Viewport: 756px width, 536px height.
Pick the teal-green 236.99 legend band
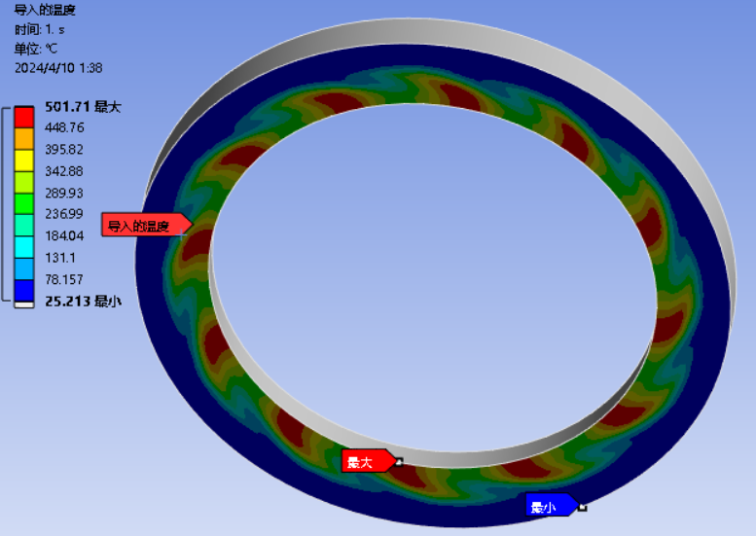(x=24, y=225)
